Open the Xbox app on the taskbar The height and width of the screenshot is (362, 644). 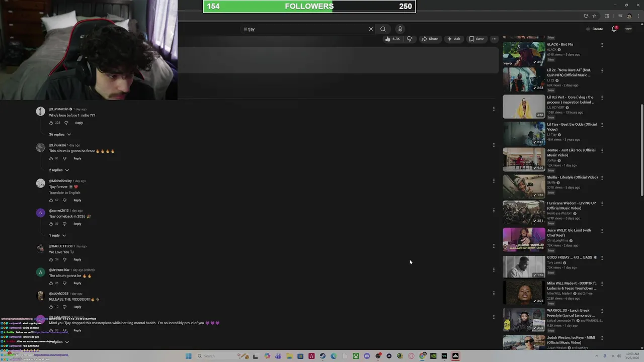(x=356, y=356)
